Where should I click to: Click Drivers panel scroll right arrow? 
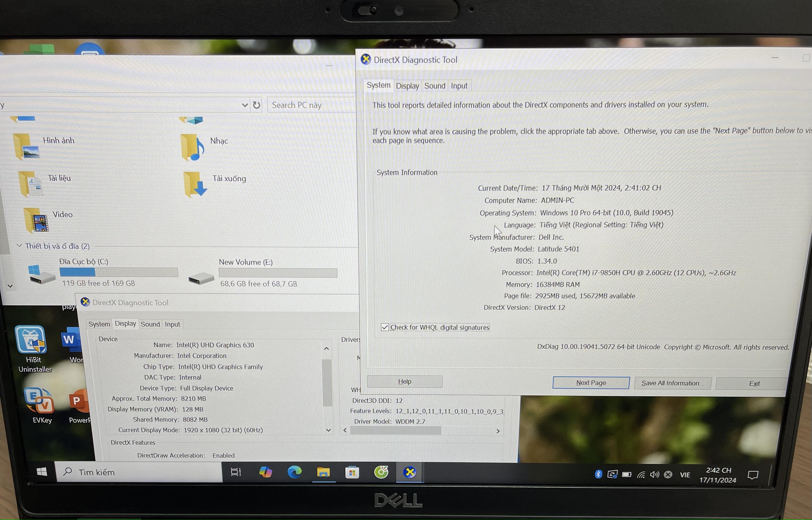point(498,431)
